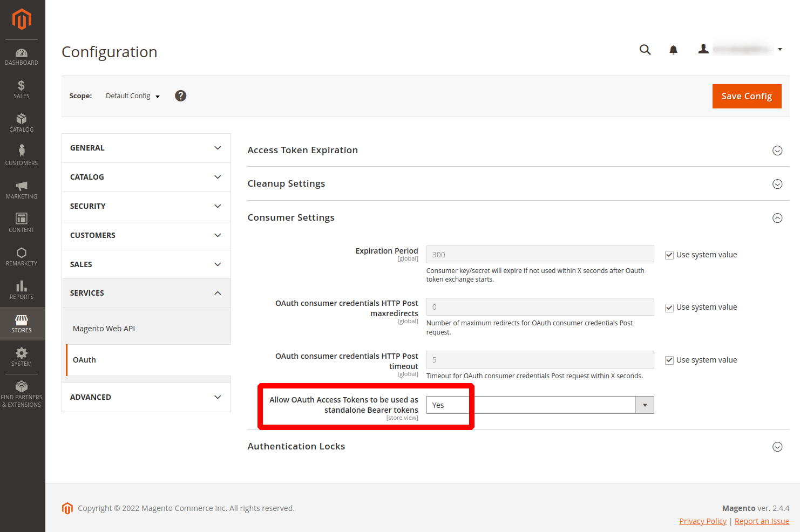Open Find Partners & Extensions
The width and height of the screenshot is (800, 532).
[22, 394]
